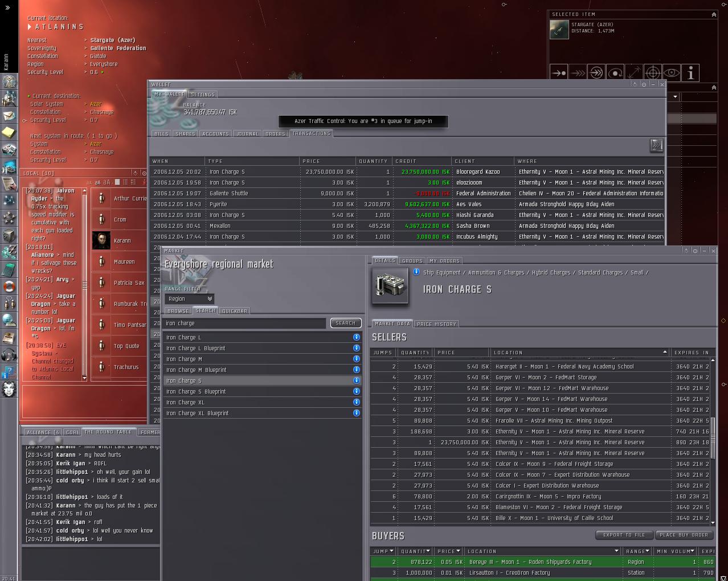Open the Range Filter Region dropdown

tap(189, 298)
